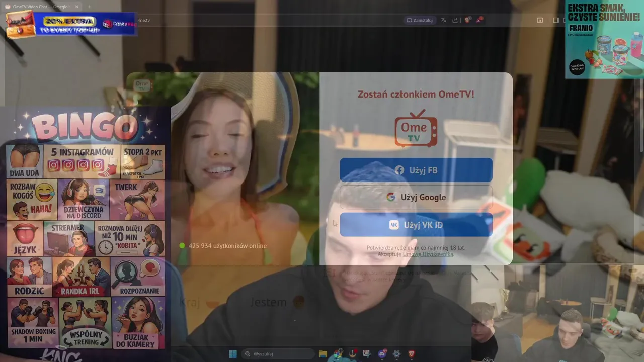The height and width of the screenshot is (362, 644).
Task: Open Discord from the taskbar
Action: click(382, 354)
